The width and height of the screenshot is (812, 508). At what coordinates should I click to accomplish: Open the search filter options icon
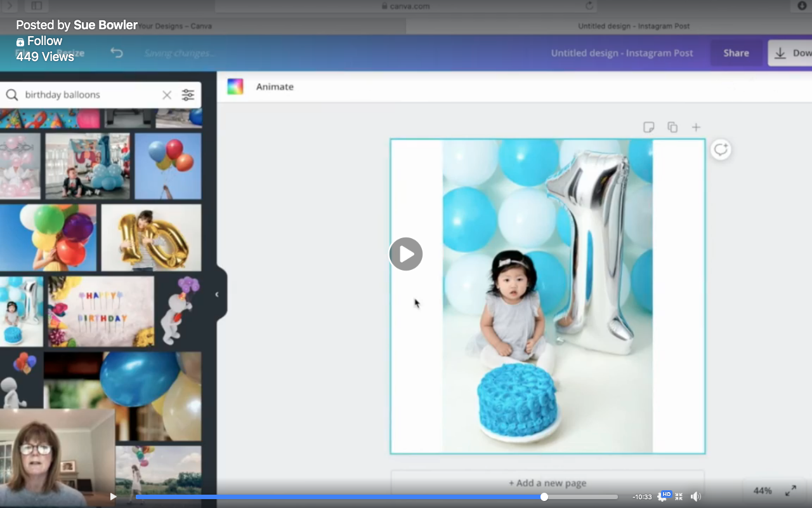click(x=188, y=95)
